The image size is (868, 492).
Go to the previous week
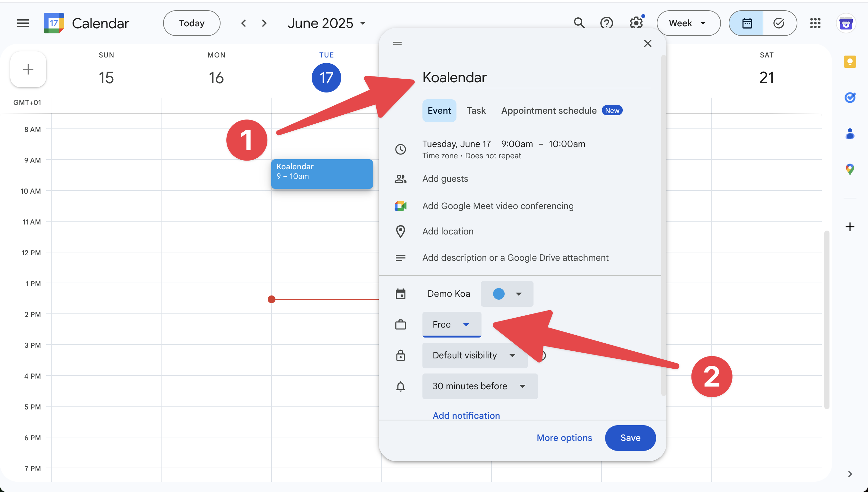(244, 23)
